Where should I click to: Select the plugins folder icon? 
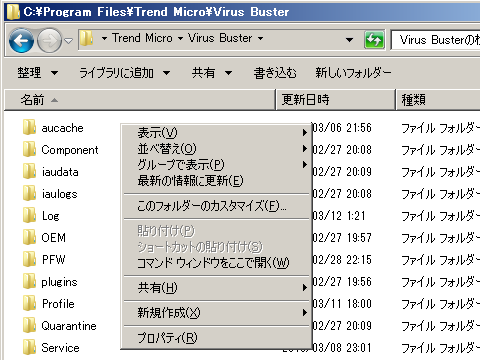point(29,281)
